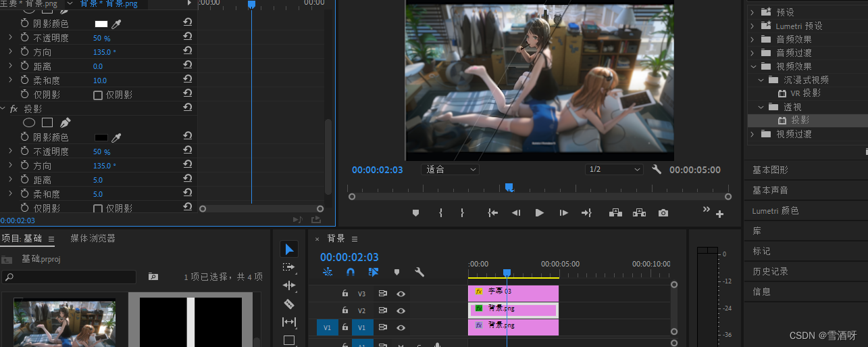Open the 基本图形 panel
This screenshot has height=347, width=868.
(x=770, y=170)
